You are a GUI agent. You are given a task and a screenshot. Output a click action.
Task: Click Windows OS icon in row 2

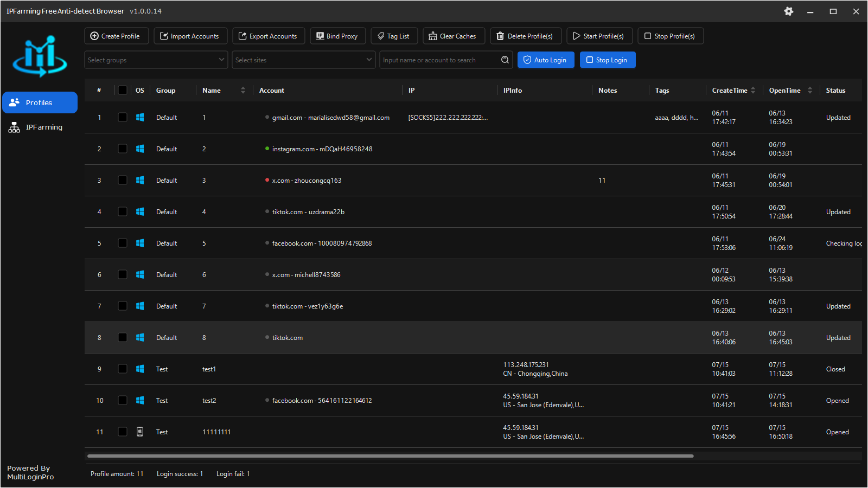[x=140, y=149]
